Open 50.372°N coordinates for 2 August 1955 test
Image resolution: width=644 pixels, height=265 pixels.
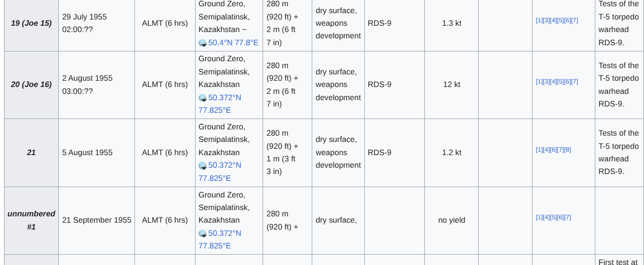pos(224,97)
